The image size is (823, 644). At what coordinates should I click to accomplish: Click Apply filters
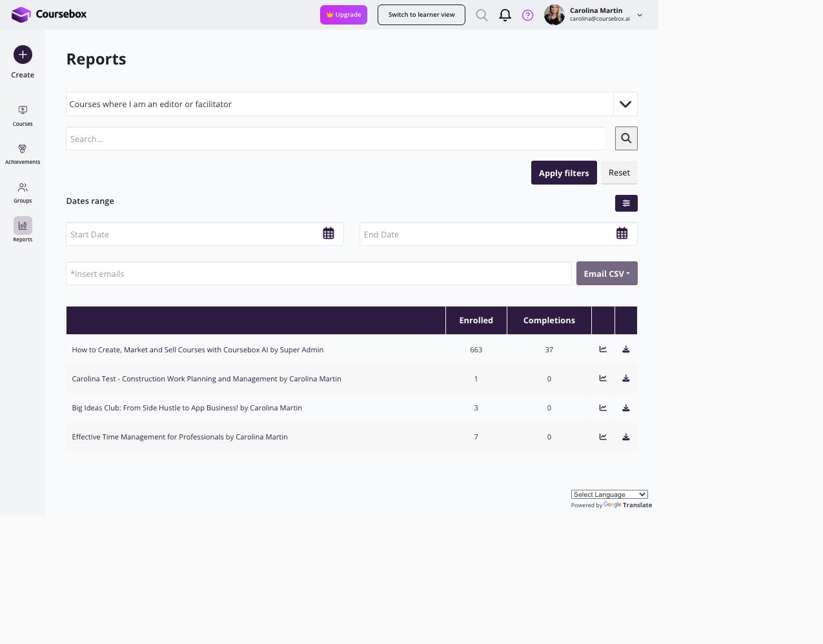coord(564,173)
